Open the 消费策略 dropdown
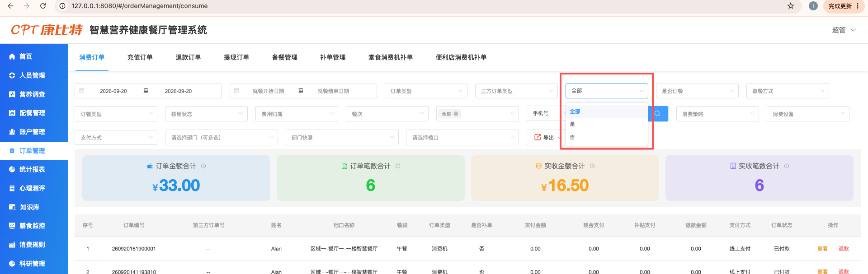 coord(717,114)
